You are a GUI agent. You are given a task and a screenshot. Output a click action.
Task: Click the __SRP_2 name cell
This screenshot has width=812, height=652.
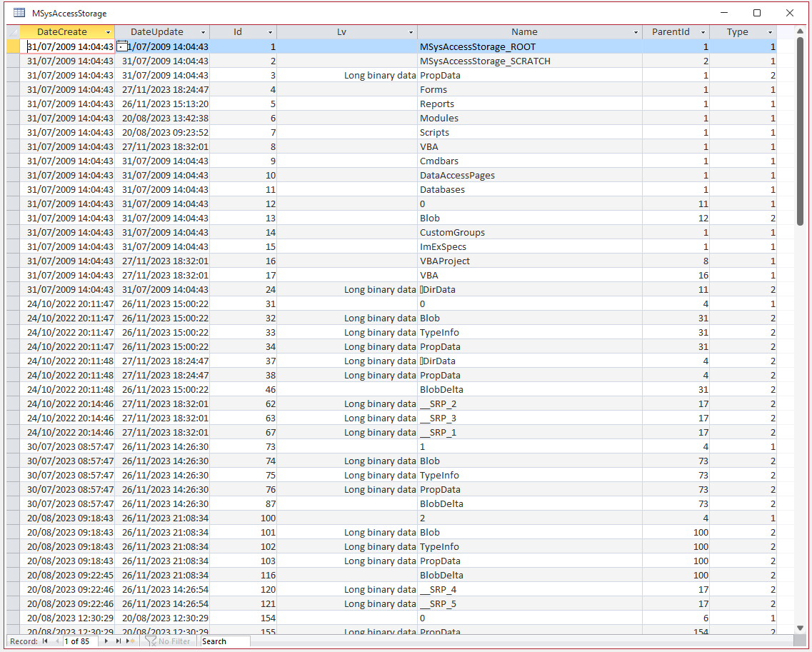[x=530, y=404]
